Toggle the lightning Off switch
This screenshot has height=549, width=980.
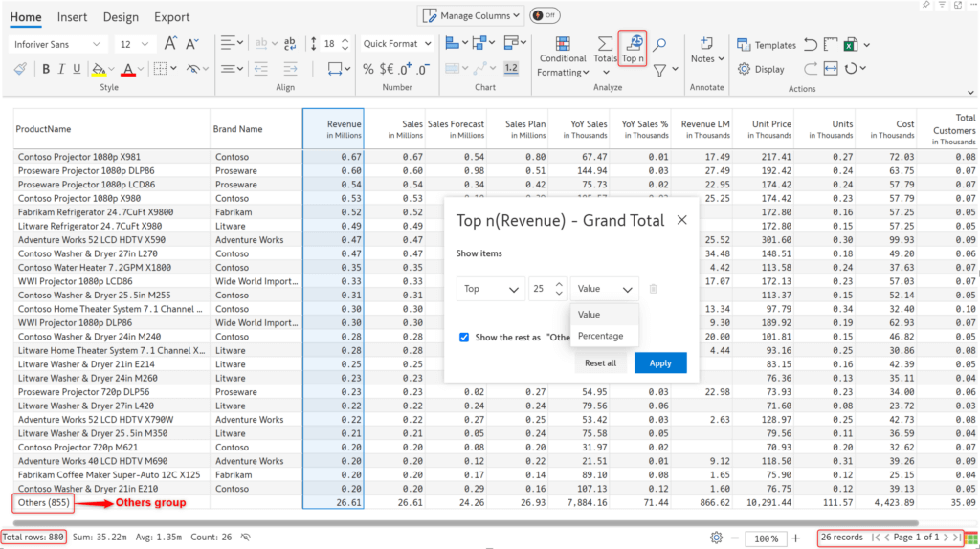click(x=545, y=15)
